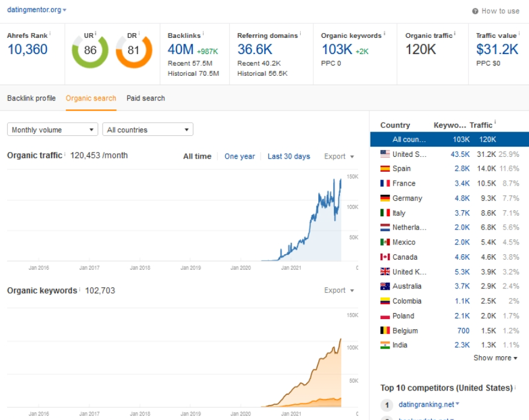This screenshot has width=529, height=420.
Task: Select the One year range
Action: coord(240,156)
